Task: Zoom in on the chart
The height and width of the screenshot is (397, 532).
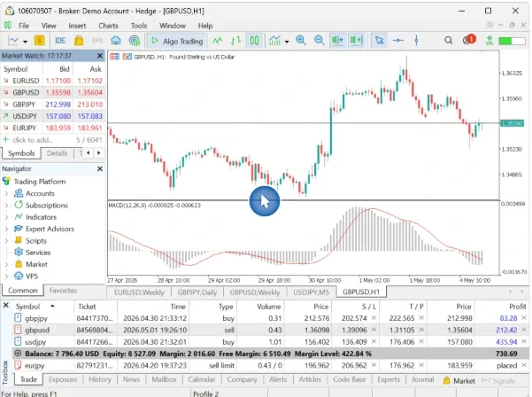Action: pos(301,41)
